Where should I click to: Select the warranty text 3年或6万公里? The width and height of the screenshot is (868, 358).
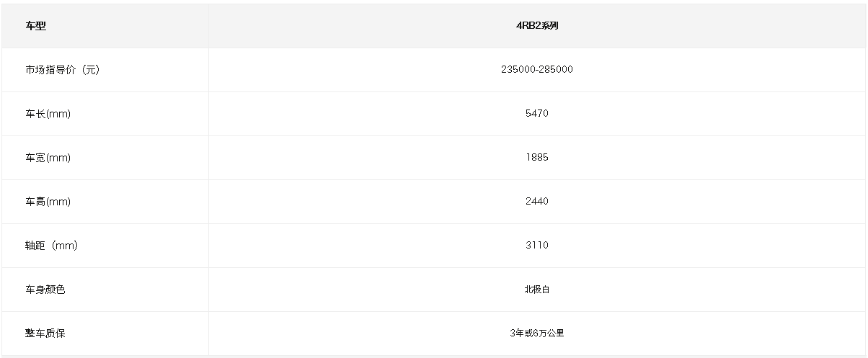(x=537, y=334)
